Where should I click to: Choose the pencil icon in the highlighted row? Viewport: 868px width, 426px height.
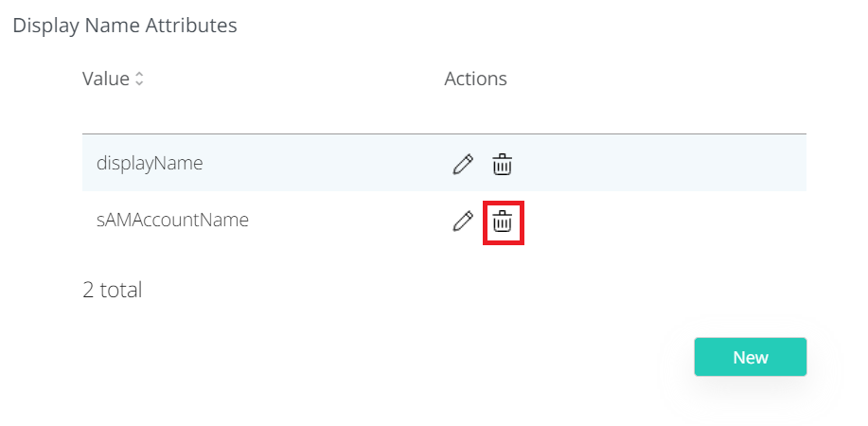tap(462, 165)
